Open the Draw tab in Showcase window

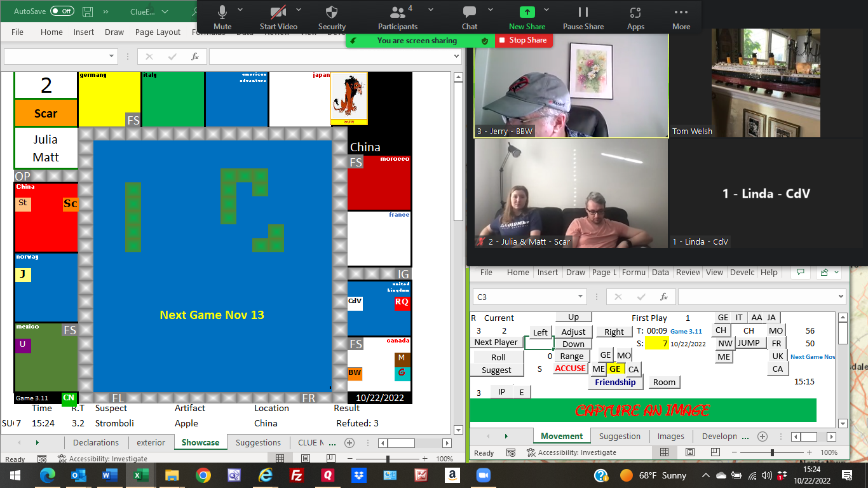coord(114,32)
